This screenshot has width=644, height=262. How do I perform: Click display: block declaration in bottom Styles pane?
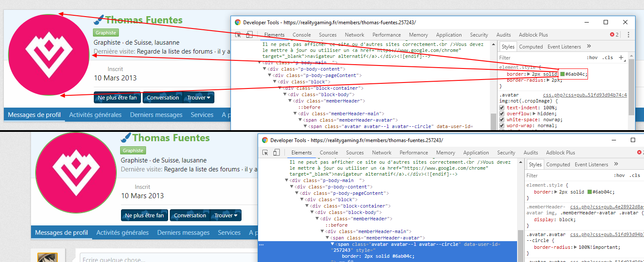pyautogui.click(x=555, y=219)
